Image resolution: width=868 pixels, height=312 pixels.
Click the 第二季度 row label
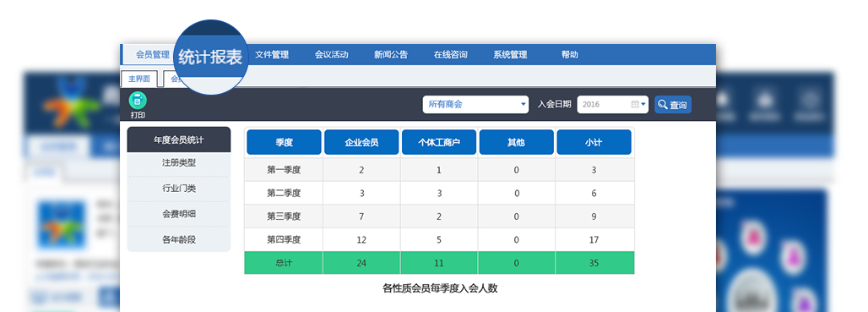284,194
